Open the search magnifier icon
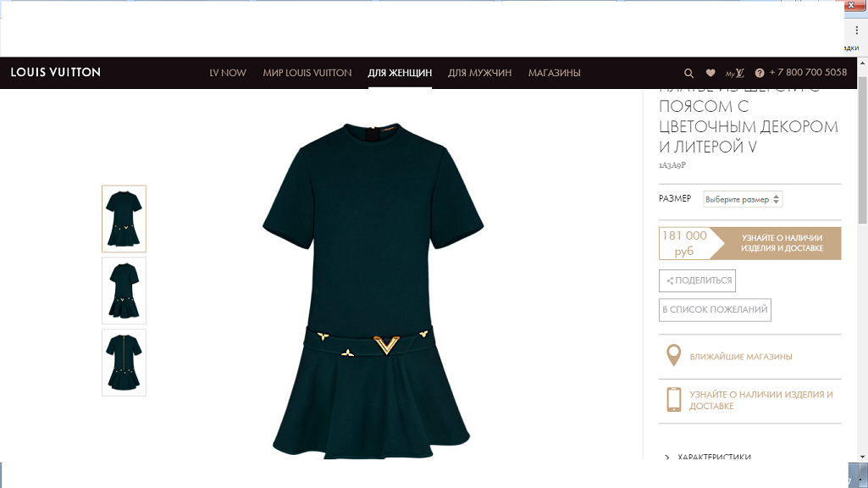868x488 pixels. [688, 73]
